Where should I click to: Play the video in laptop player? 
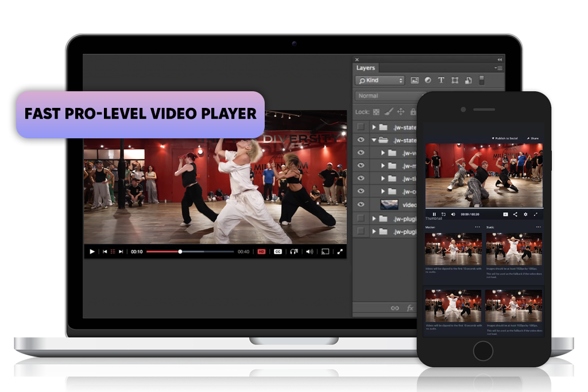click(92, 251)
